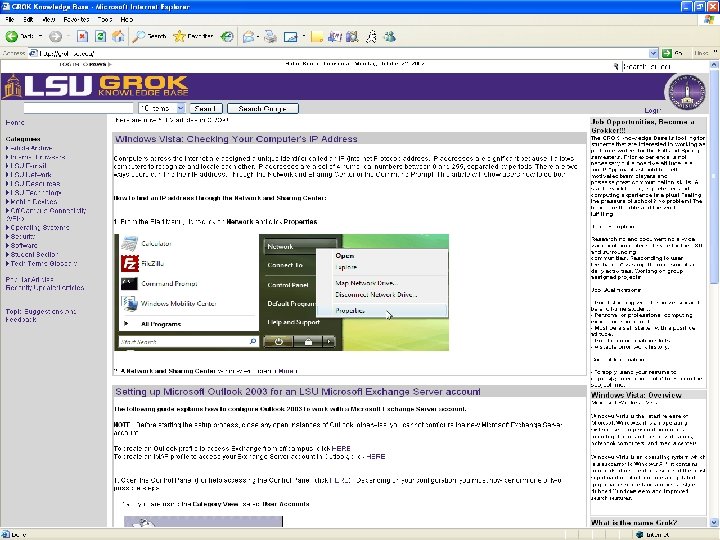Open Topic Suggestions and Feedback link
Image resolution: width=720 pixels, height=540 pixels.
(x=40, y=315)
